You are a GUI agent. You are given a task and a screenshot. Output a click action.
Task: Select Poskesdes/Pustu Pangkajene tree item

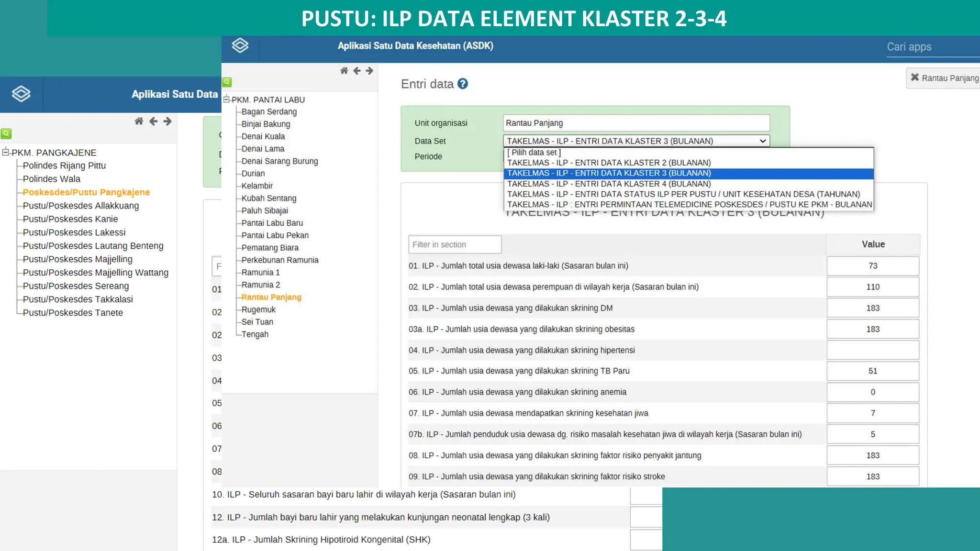[86, 192]
